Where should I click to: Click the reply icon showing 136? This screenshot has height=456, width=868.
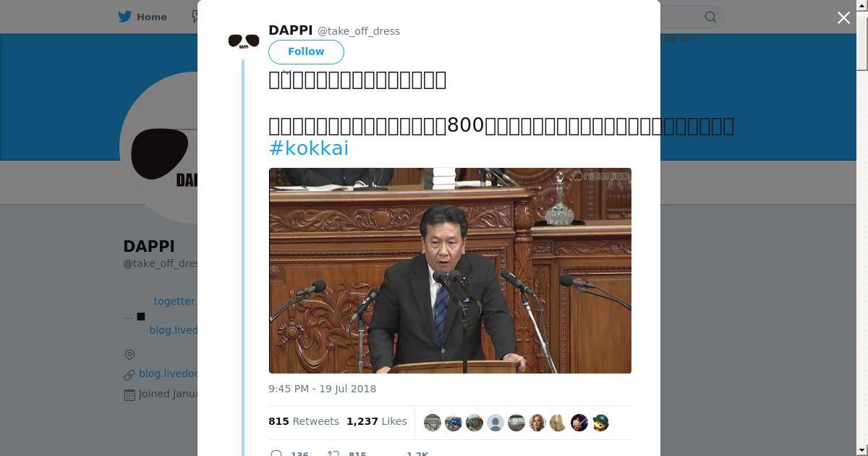tap(276, 454)
